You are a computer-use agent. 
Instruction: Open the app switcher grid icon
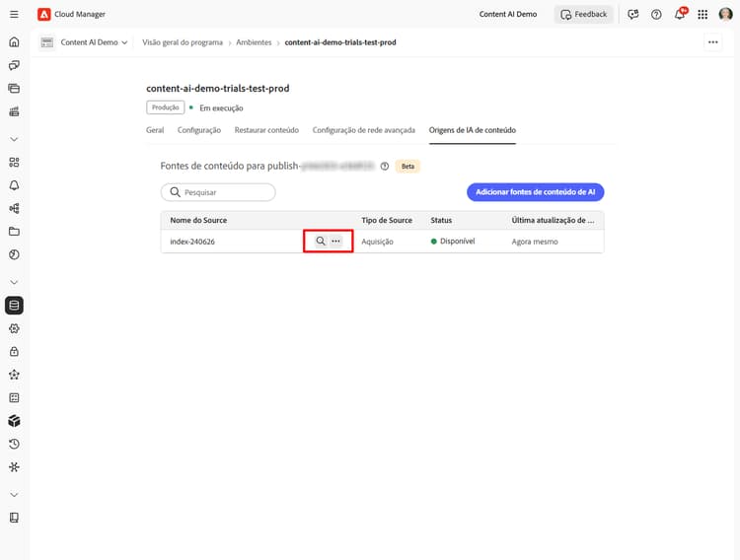[x=703, y=14]
